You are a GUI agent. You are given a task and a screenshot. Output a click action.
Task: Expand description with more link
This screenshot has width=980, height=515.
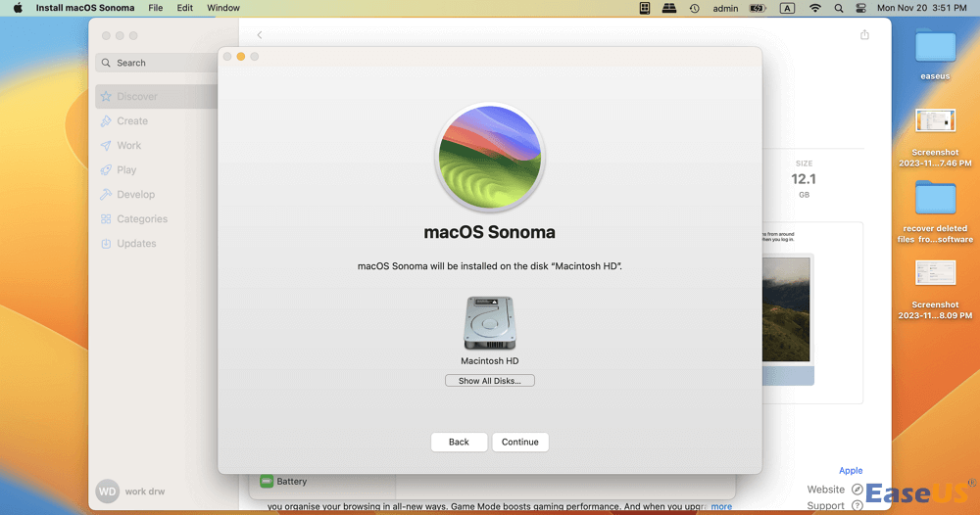[721, 507]
